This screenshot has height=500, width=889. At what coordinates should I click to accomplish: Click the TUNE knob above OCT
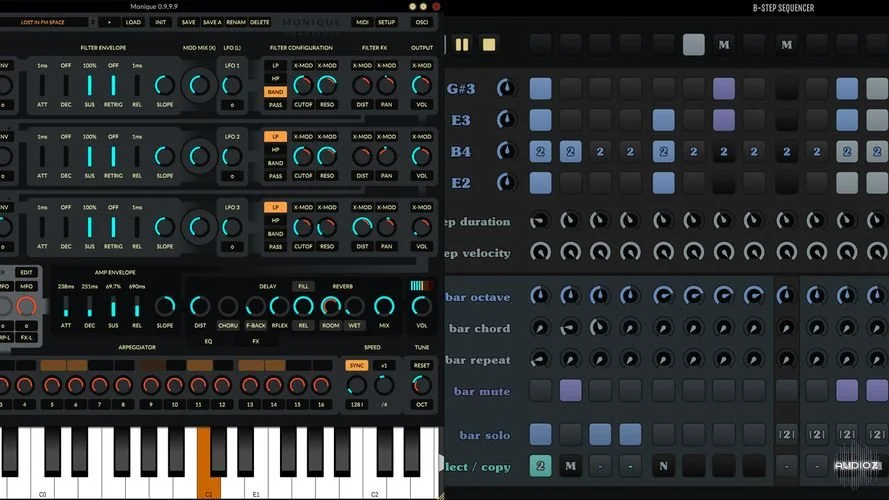(x=421, y=385)
